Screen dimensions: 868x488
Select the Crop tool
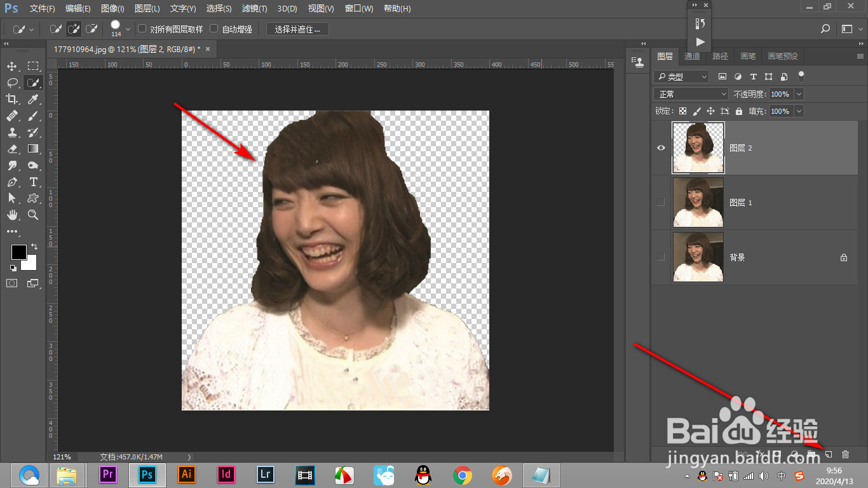[x=12, y=99]
